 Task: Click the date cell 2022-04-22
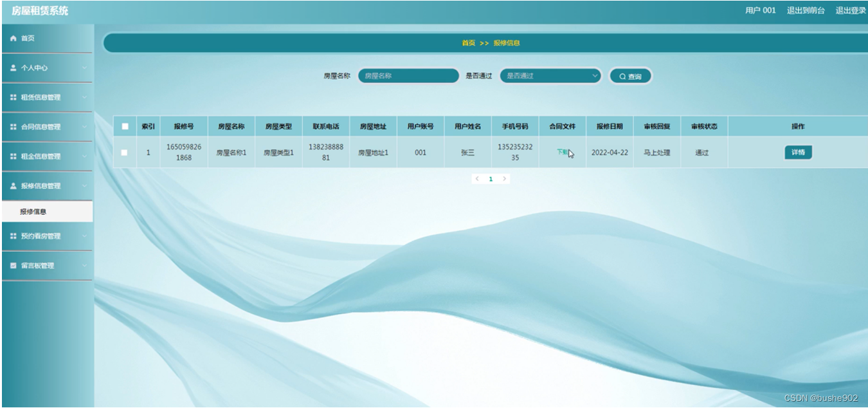tap(610, 153)
